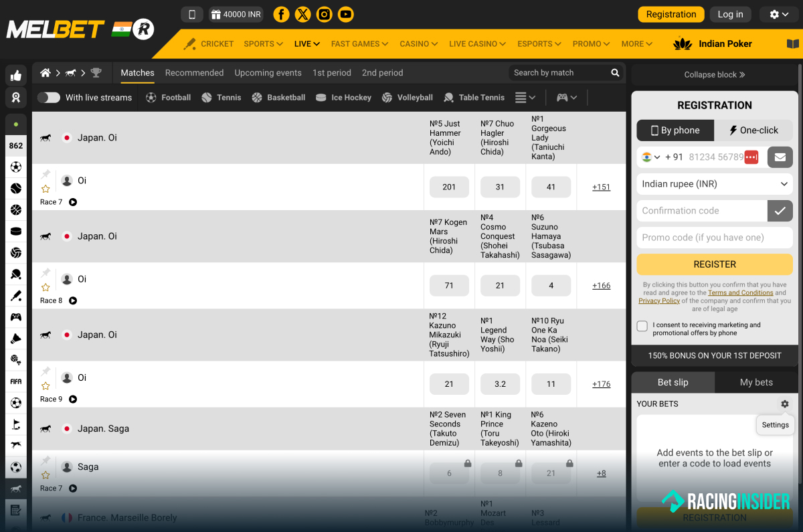Image resolution: width=803 pixels, height=532 pixels.
Task: Select the FIFA sidebar icon
Action: (16, 381)
